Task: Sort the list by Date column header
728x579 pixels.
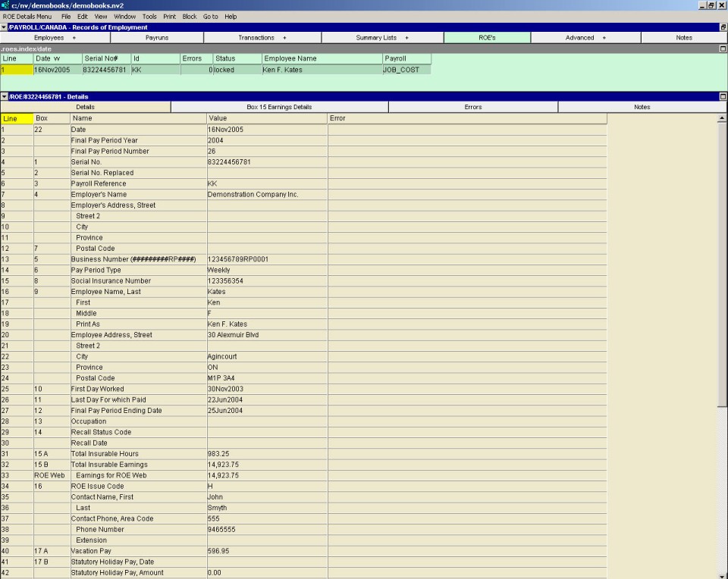Action: click(56, 58)
